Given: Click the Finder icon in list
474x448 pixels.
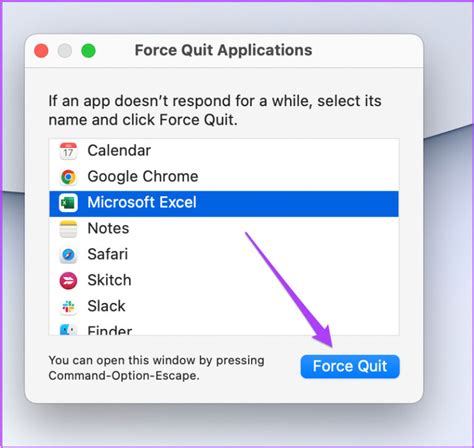Looking at the screenshot, I should click(x=68, y=329).
